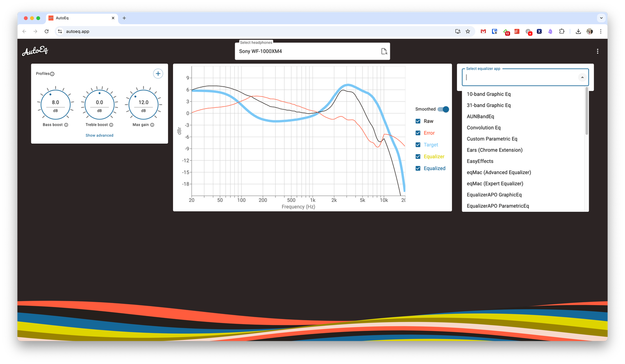This screenshot has height=364, width=625.
Task: Click the Raw legend label
Action: [x=429, y=121]
